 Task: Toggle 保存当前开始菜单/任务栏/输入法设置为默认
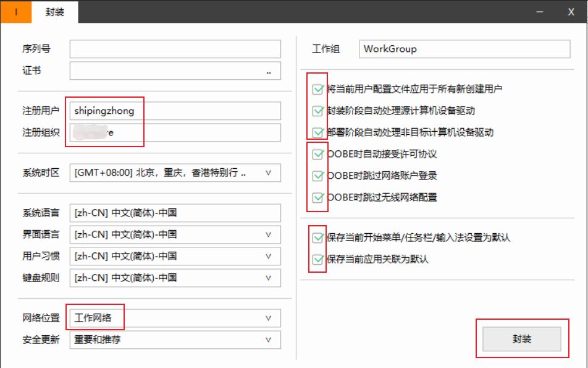coord(318,237)
